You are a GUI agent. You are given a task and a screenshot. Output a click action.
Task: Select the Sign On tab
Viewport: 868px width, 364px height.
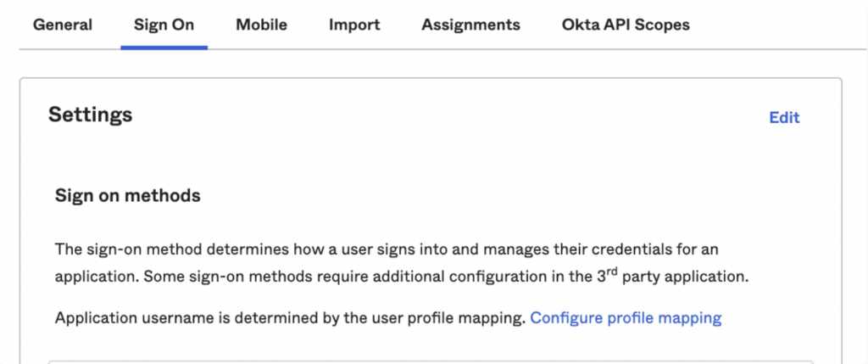[x=164, y=25]
